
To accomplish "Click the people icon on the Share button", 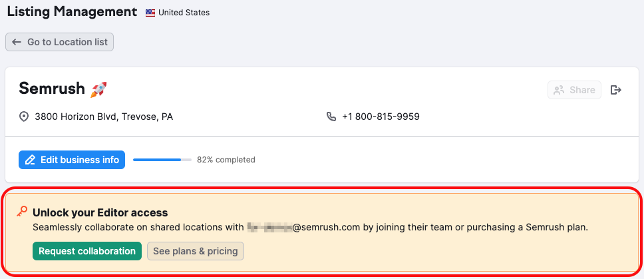I will [x=559, y=90].
